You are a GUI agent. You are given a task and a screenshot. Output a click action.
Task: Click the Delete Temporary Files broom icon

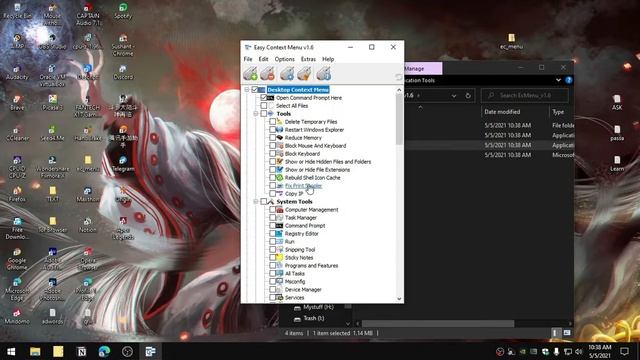click(280, 122)
